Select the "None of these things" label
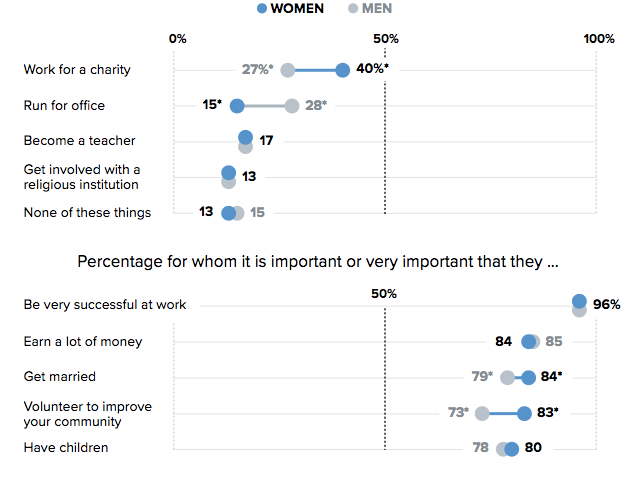 pyautogui.click(x=87, y=212)
